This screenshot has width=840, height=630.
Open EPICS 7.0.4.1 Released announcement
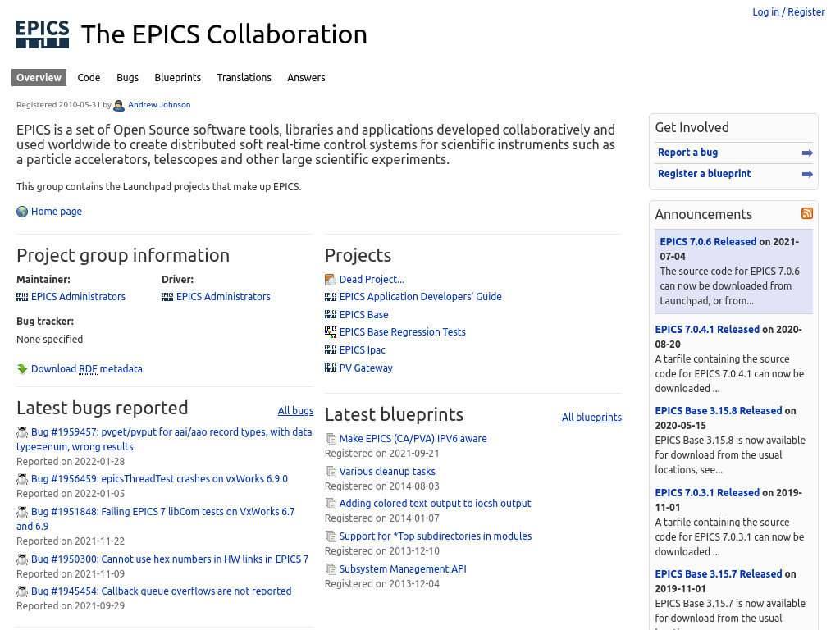707,330
